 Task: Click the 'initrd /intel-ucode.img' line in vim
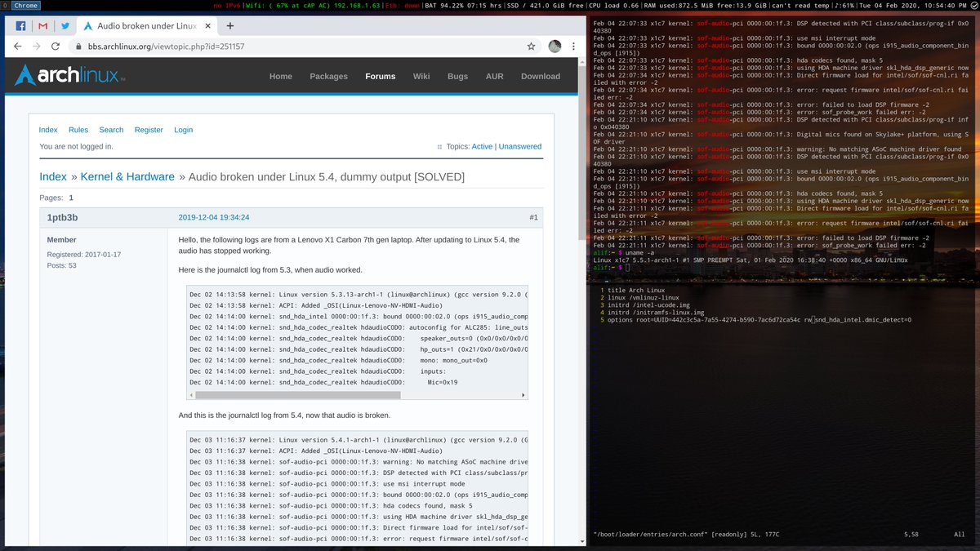coord(651,305)
